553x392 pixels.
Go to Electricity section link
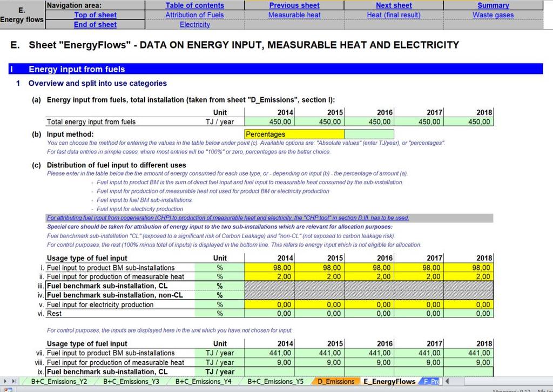(194, 24)
